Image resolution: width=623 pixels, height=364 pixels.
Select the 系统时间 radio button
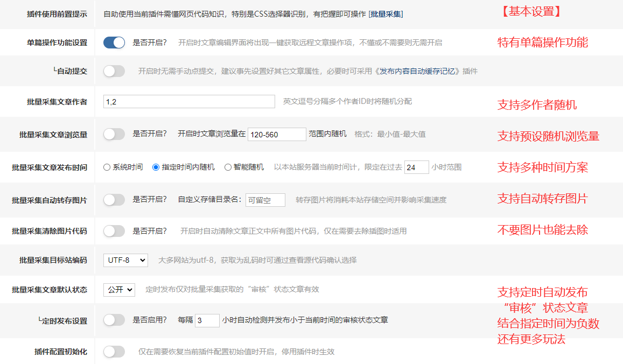pyautogui.click(x=107, y=167)
